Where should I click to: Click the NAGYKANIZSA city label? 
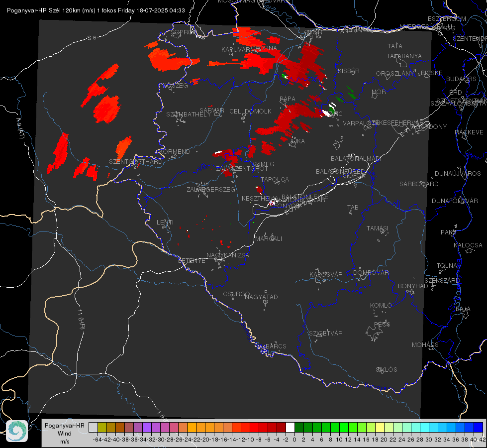pos(228,255)
